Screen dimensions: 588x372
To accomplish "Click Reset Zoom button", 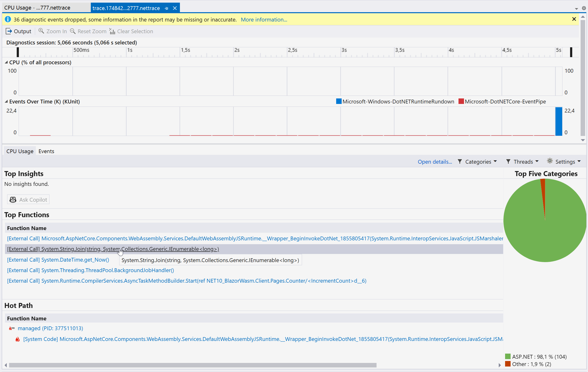I will pos(88,31).
